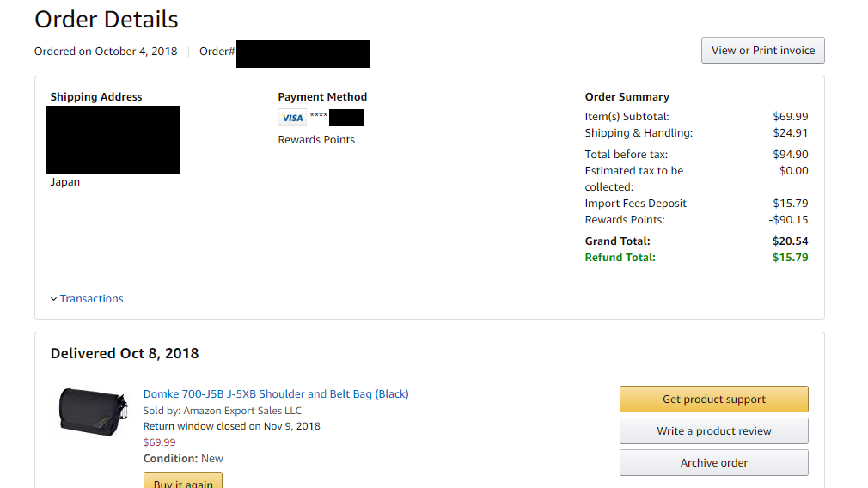Click Write a product review button
This screenshot has width=868, height=488.
pos(713,431)
